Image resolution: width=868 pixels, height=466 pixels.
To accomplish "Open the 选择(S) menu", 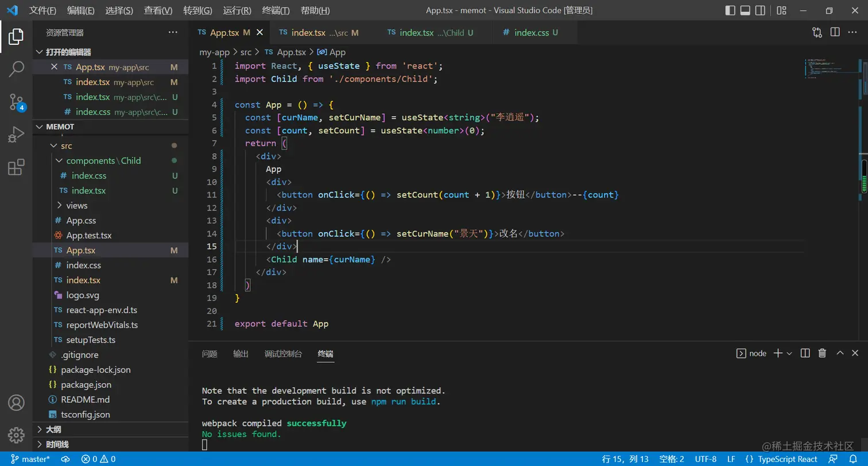I will pyautogui.click(x=119, y=10).
